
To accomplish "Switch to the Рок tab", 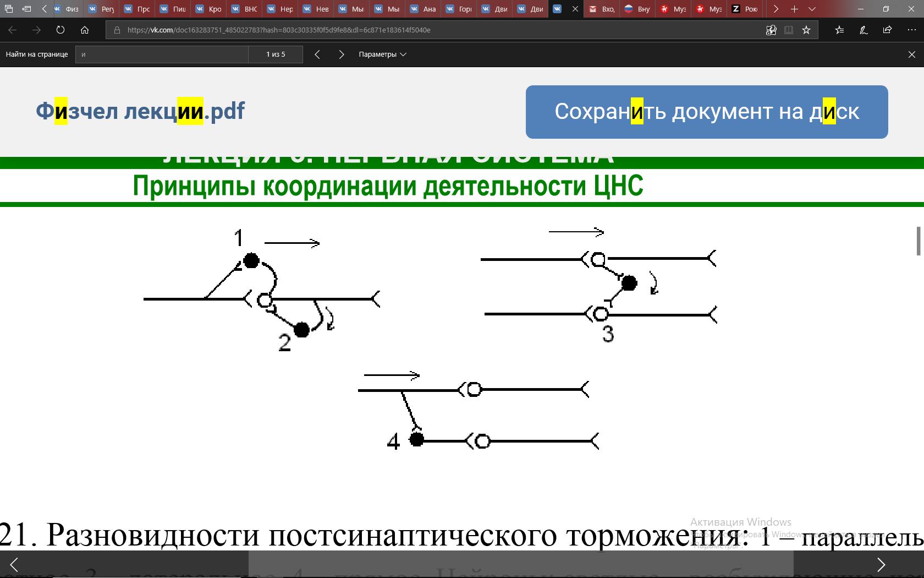I will [745, 9].
